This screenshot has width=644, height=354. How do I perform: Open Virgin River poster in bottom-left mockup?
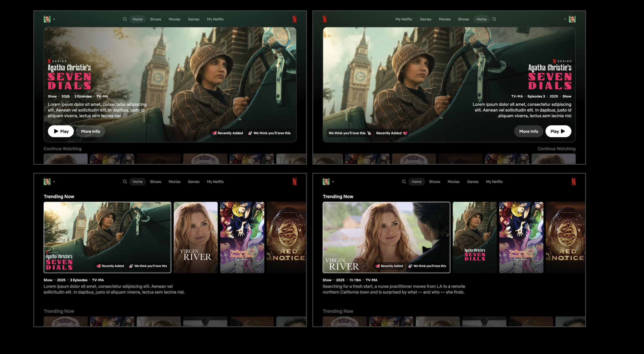[x=195, y=237]
